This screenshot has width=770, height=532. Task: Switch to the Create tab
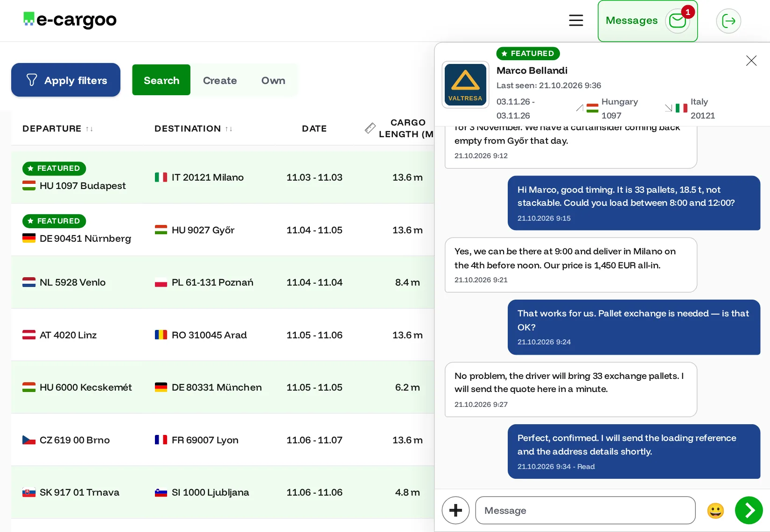pyautogui.click(x=220, y=80)
